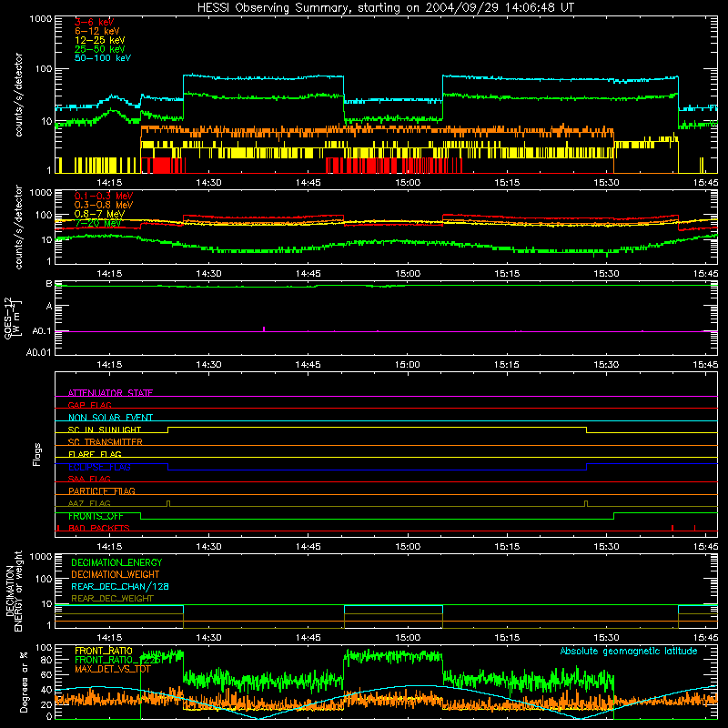
Task: Select the SAA_FLAG label
Action: coord(89,479)
